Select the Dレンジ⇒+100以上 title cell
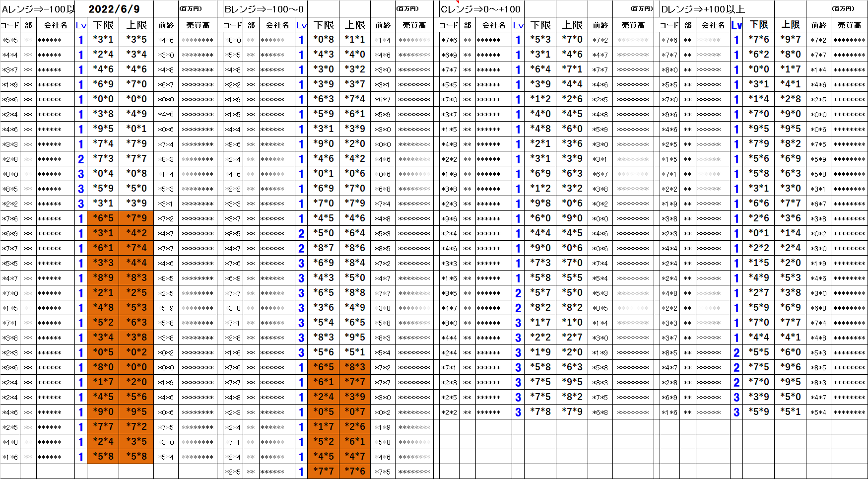Image resolution: width=868 pixels, height=479 pixels. [x=703, y=9]
